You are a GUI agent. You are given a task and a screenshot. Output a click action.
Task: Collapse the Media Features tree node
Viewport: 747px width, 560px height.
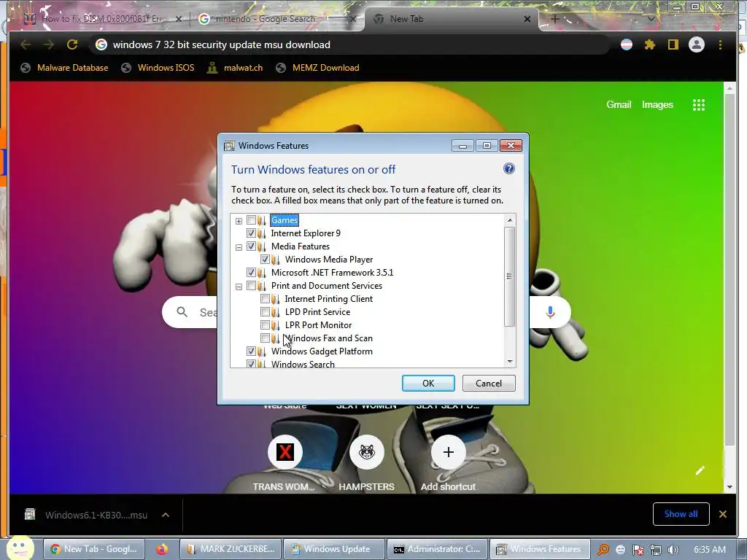[239, 247]
